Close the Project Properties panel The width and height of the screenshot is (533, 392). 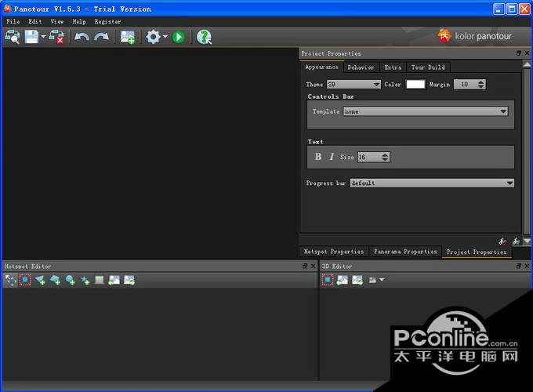pyautogui.click(x=527, y=53)
